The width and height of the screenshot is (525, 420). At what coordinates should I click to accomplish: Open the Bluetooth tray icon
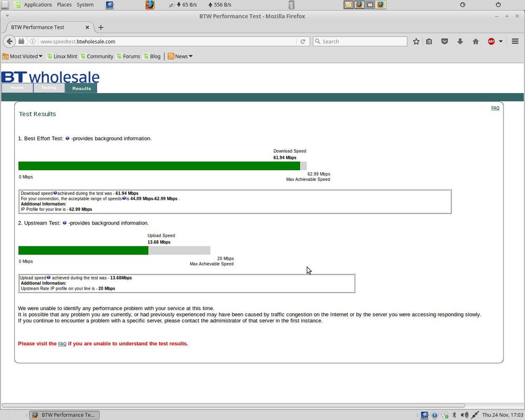pos(455,415)
